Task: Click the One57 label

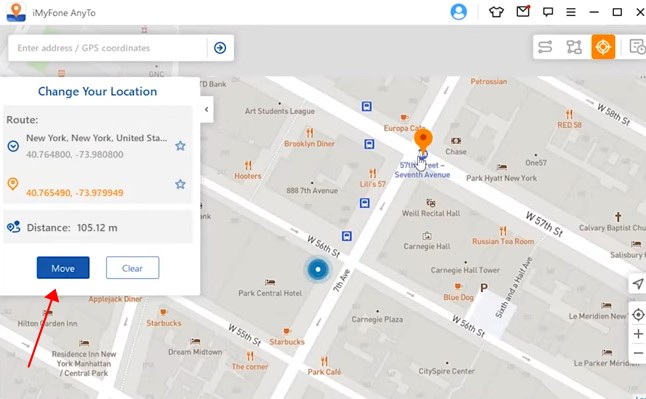Action: click(536, 163)
